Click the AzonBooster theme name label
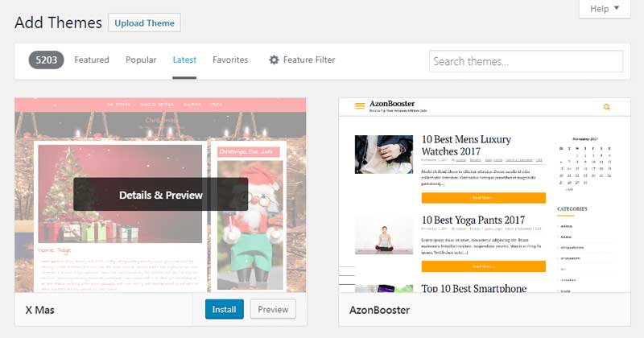 tap(379, 310)
